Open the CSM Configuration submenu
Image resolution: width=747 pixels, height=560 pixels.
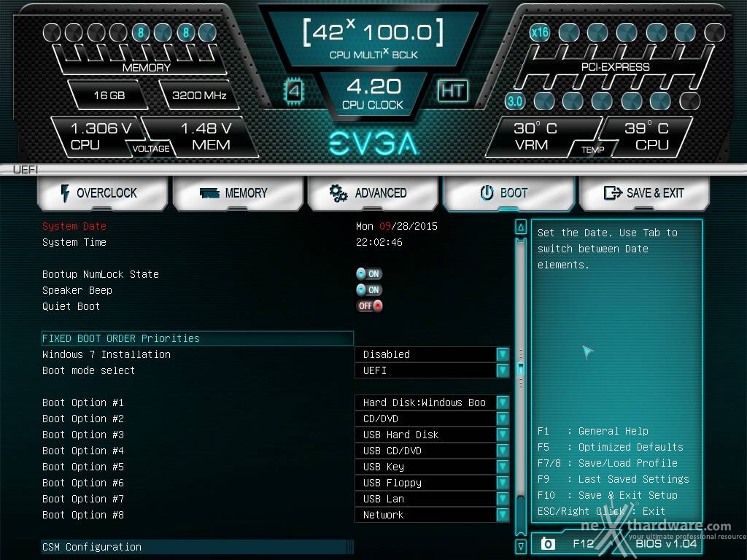coord(198,547)
